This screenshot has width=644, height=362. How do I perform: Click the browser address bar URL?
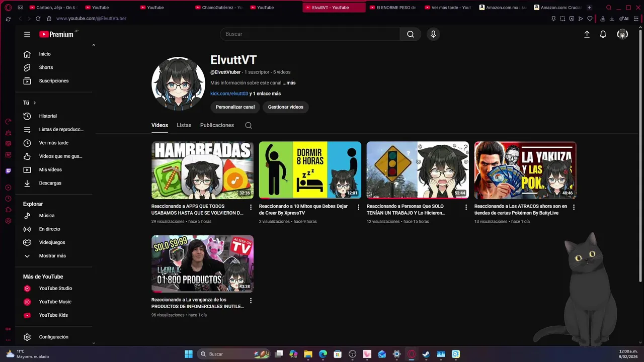coord(91,19)
